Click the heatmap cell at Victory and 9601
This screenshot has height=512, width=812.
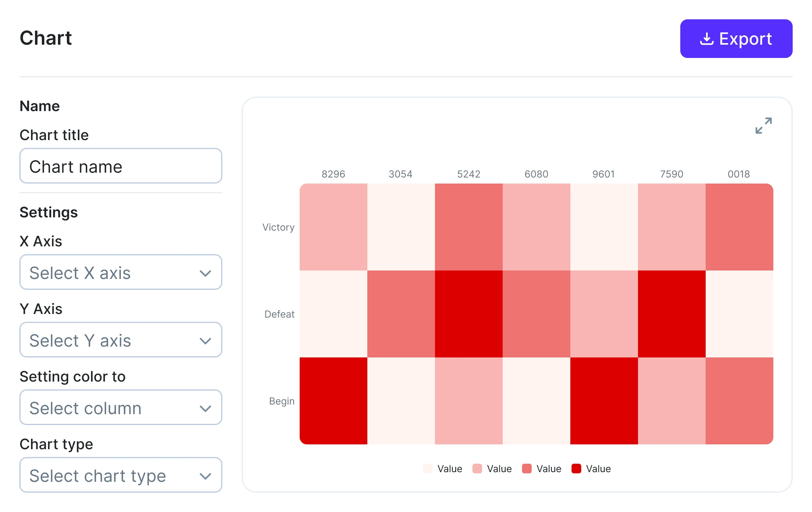coord(604,227)
